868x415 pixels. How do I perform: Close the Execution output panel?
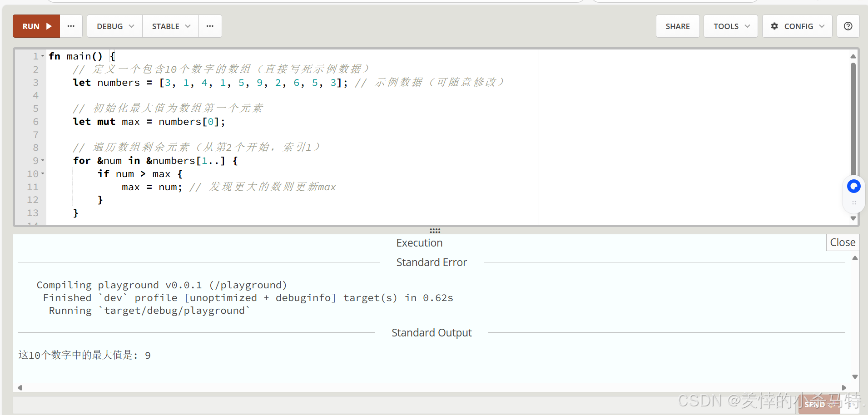843,242
